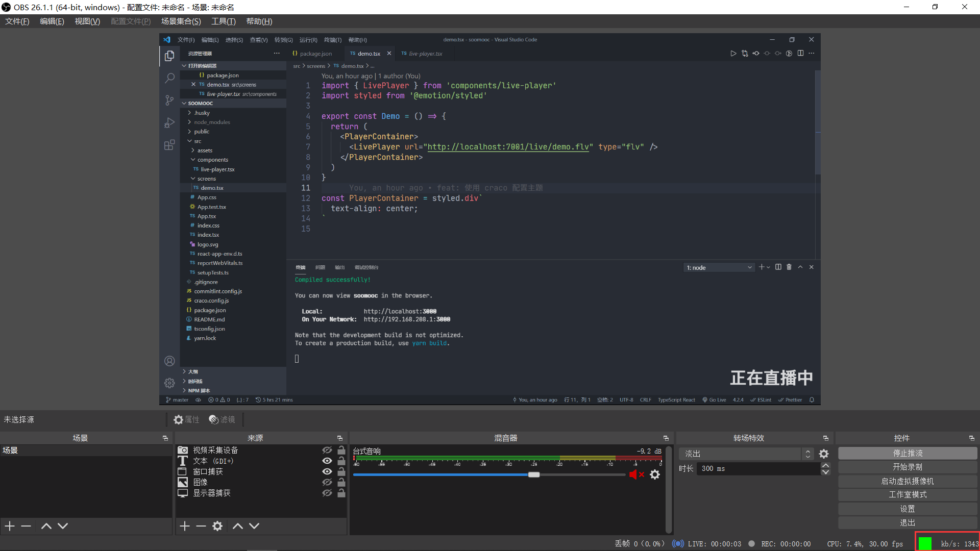Move source up in 来源 panel

pos(238,525)
